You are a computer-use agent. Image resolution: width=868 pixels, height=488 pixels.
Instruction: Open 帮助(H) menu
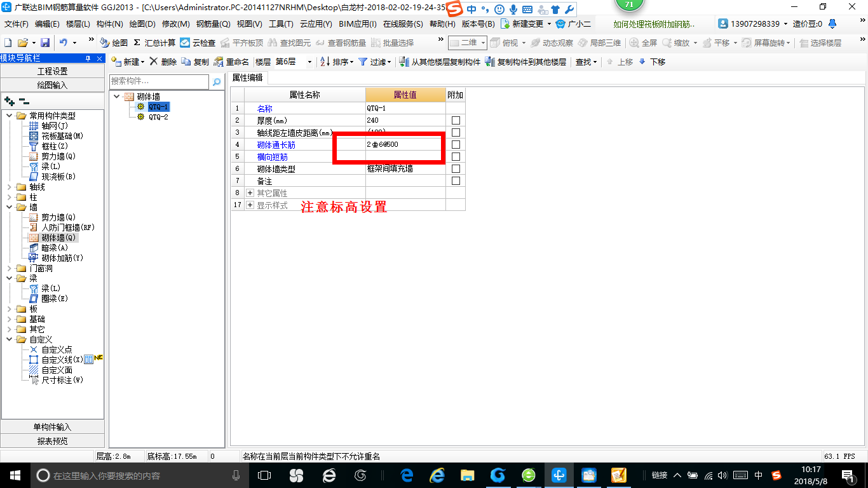point(442,24)
